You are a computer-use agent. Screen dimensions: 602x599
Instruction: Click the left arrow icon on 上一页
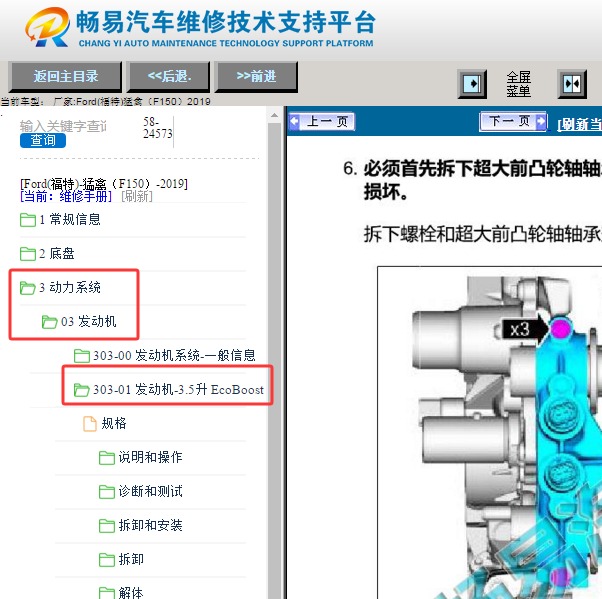[294, 121]
